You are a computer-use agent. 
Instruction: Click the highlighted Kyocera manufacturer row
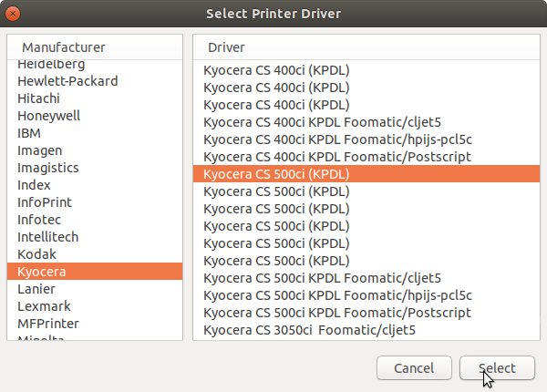point(95,272)
